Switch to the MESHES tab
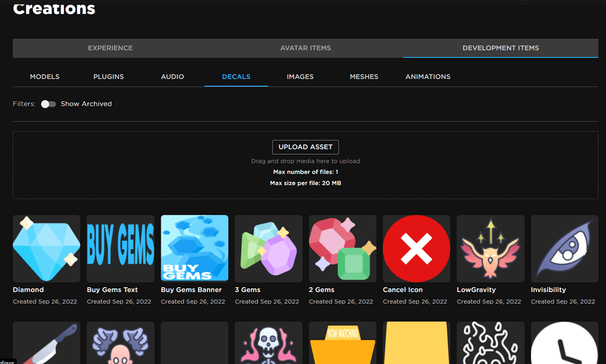Image resolution: width=606 pixels, height=364 pixels. click(x=364, y=77)
